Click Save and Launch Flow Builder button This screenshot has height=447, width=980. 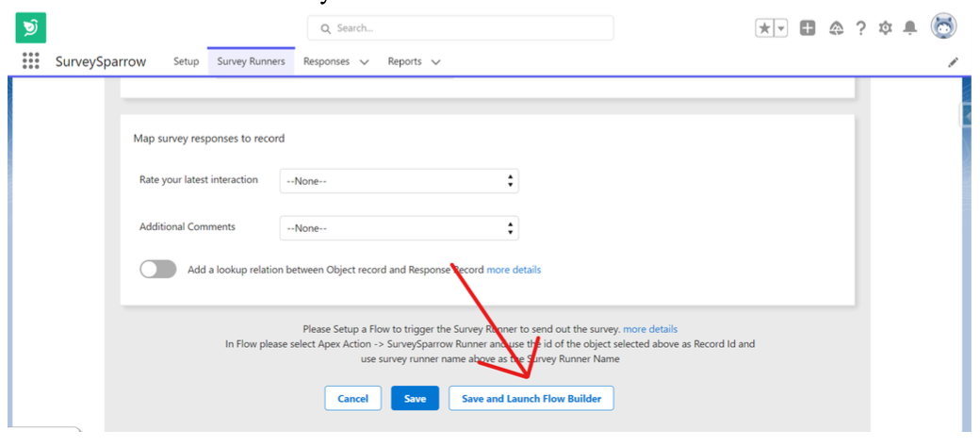coord(531,399)
